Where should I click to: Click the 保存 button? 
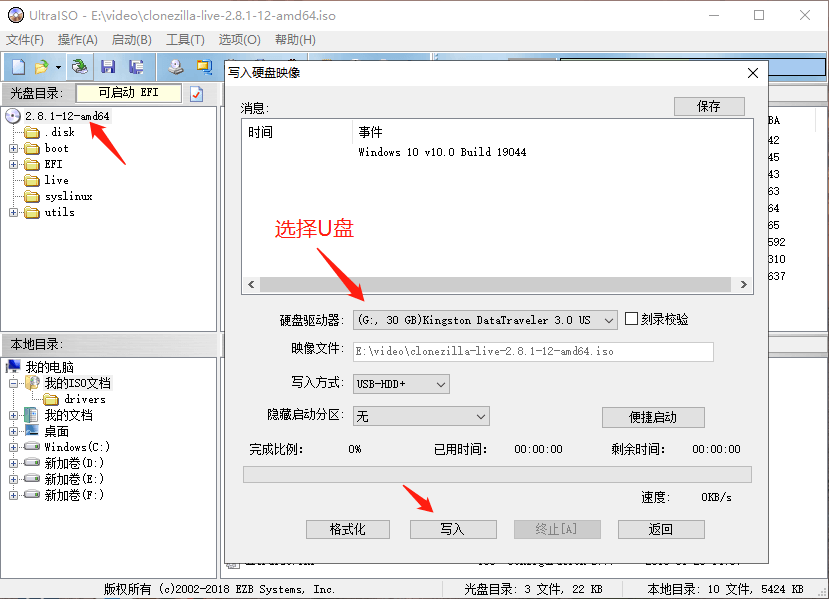(709, 106)
